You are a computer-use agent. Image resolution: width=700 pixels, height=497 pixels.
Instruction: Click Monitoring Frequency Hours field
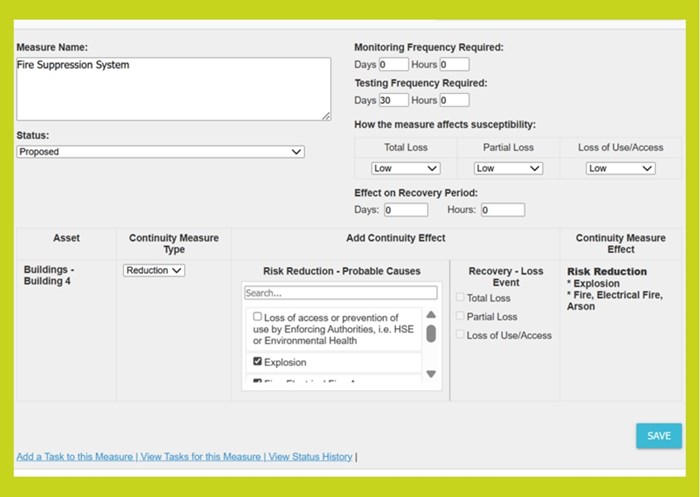(454, 64)
